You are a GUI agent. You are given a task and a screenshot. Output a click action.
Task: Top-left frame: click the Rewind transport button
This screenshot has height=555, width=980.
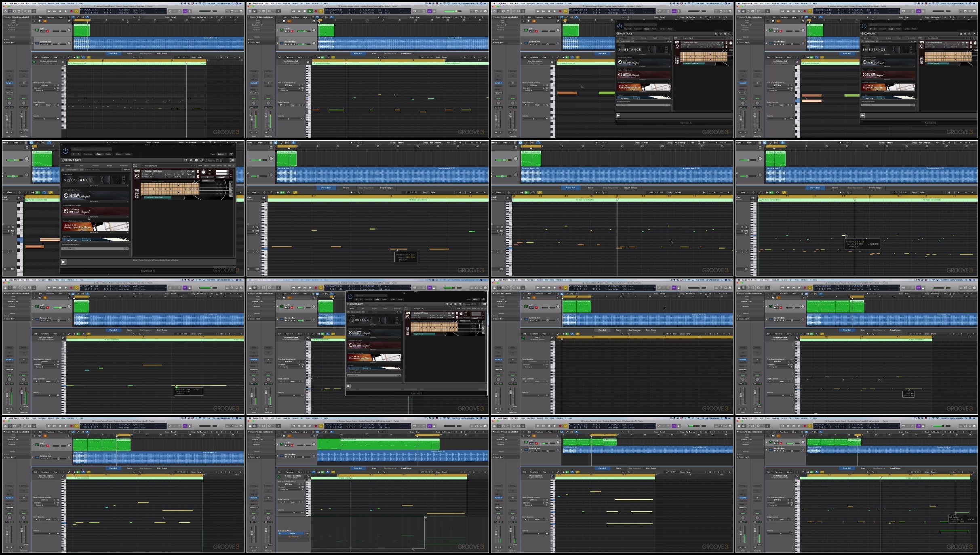49,11
